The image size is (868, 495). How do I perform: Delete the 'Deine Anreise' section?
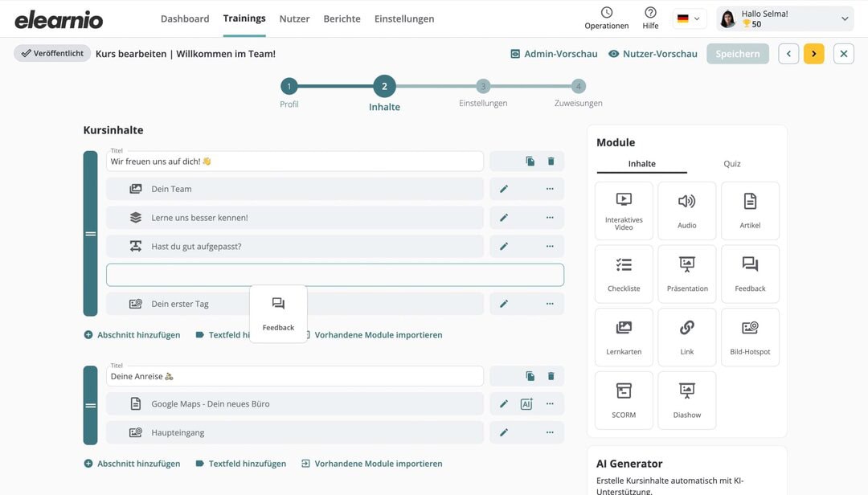pos(551,376)
